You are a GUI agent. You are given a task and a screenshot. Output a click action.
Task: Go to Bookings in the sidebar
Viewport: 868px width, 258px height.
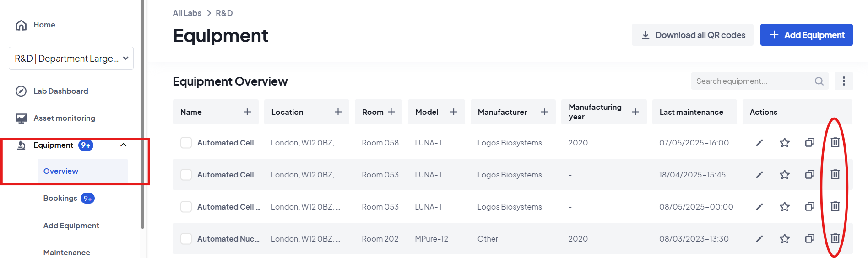[60, 198]
